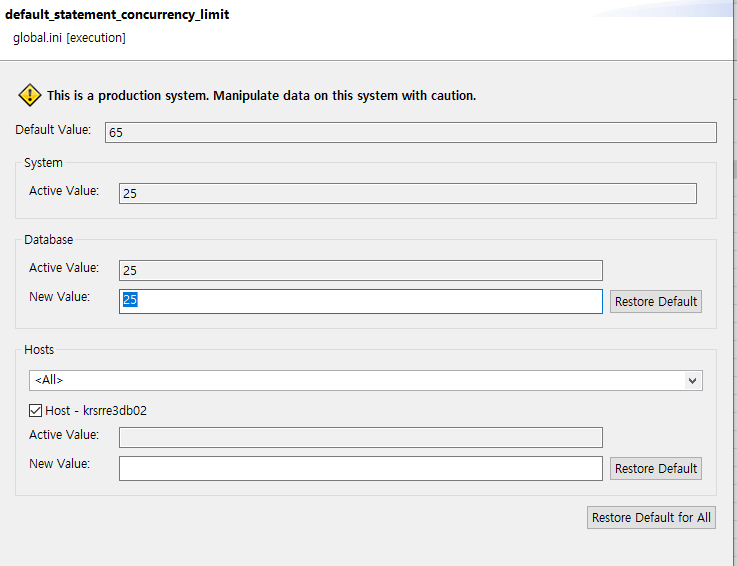
Task: Open the Hosts <All> dropdown
Action: 366,380
